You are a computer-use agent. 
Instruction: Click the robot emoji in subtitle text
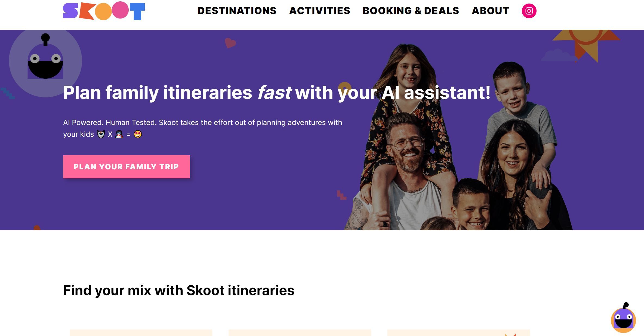pyautogui.click(x=101, y=133)
